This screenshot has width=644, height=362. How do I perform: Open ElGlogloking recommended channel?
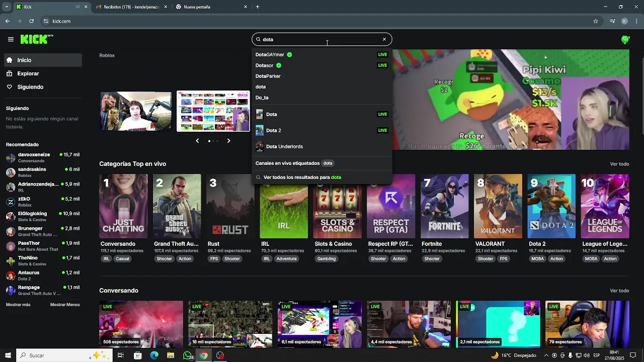pos(43,216)
